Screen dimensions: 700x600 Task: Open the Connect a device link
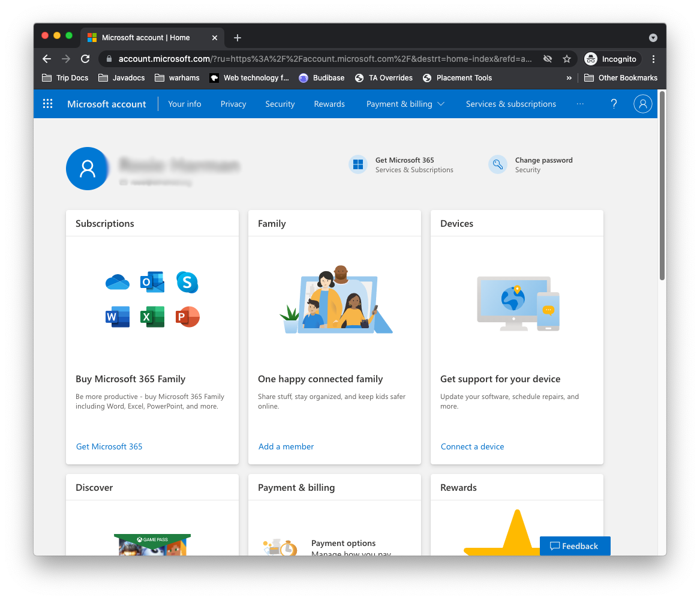(472, 446)
